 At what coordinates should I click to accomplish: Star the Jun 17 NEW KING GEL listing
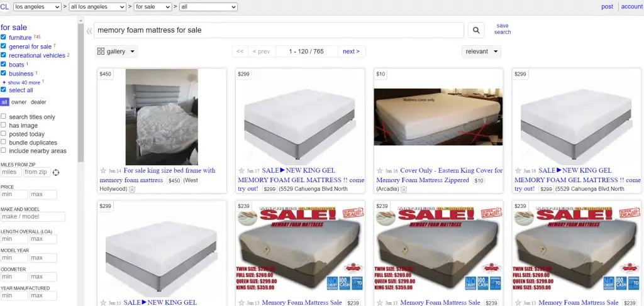pyautogui.click(x=241, y=171)
